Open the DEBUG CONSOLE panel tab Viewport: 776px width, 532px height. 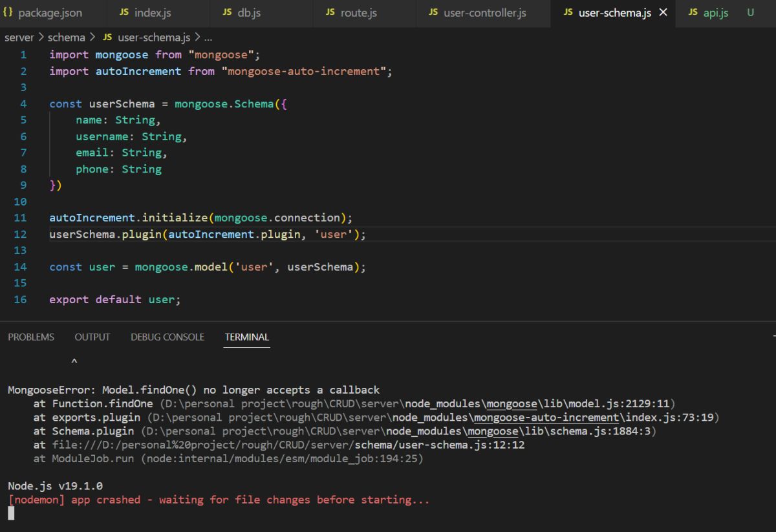[167, 337]
